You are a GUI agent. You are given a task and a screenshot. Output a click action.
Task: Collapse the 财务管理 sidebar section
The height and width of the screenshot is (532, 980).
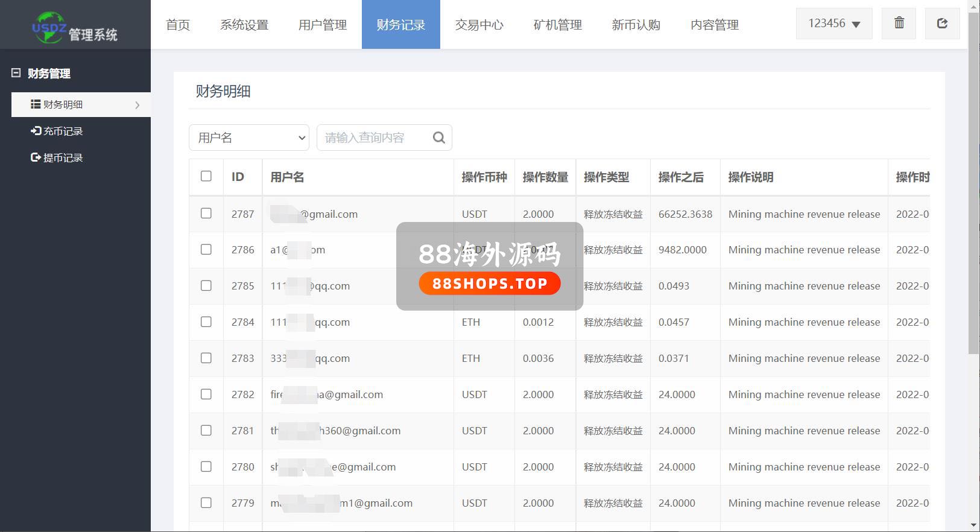coord(16,74)
